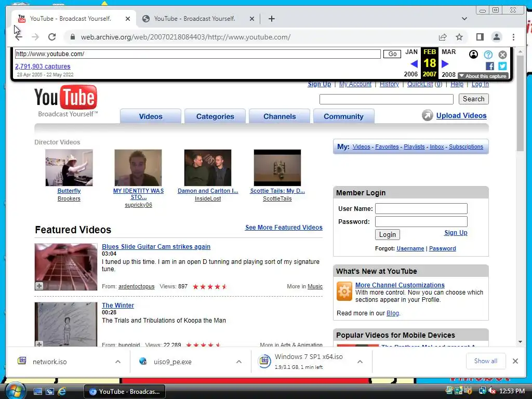Click the Wayback URL input field
532x399 pixels.
198,54
